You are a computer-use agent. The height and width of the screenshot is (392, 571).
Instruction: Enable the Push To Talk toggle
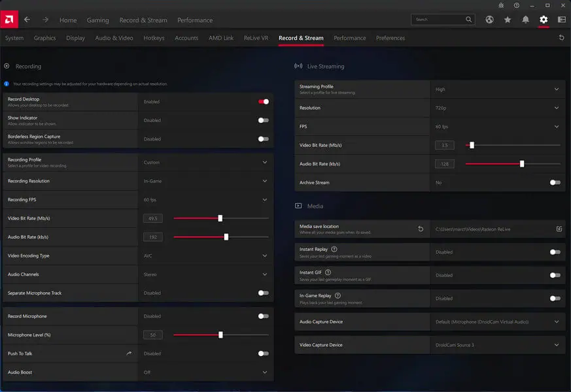[x=264, y=353]
